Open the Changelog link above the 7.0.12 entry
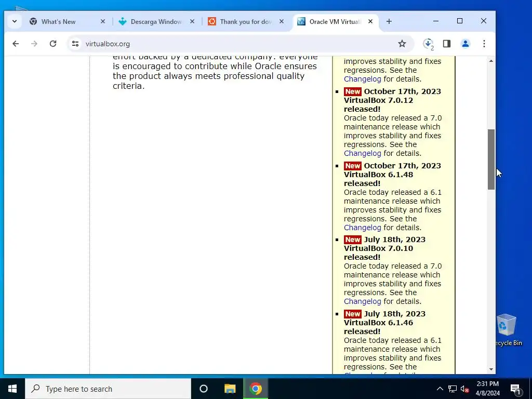The image size is (532, 399). coord(362,79)
